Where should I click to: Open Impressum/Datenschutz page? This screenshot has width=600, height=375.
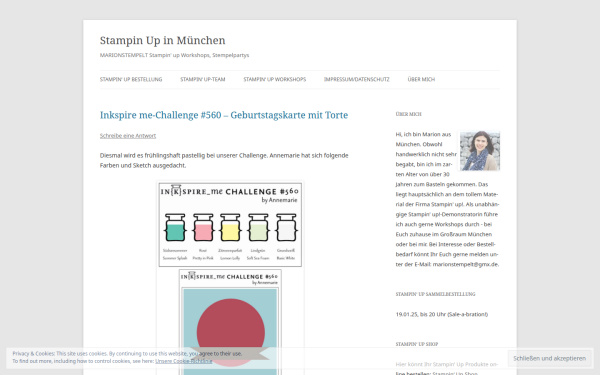coord(357,80)
